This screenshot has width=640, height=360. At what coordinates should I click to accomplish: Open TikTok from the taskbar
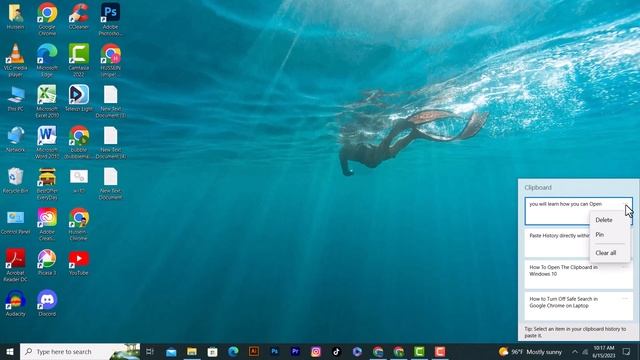click(x=336, y=351)
